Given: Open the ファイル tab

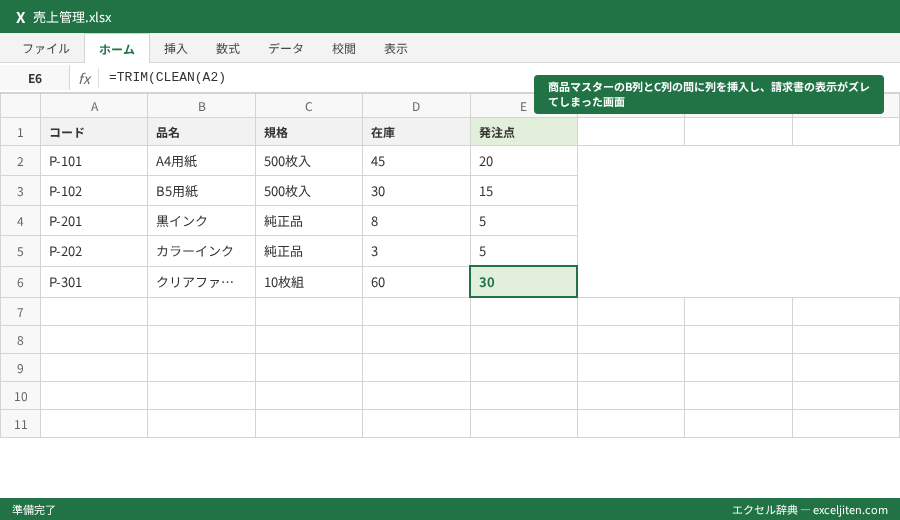Looking at the screenshot, I should pos(46,49).
